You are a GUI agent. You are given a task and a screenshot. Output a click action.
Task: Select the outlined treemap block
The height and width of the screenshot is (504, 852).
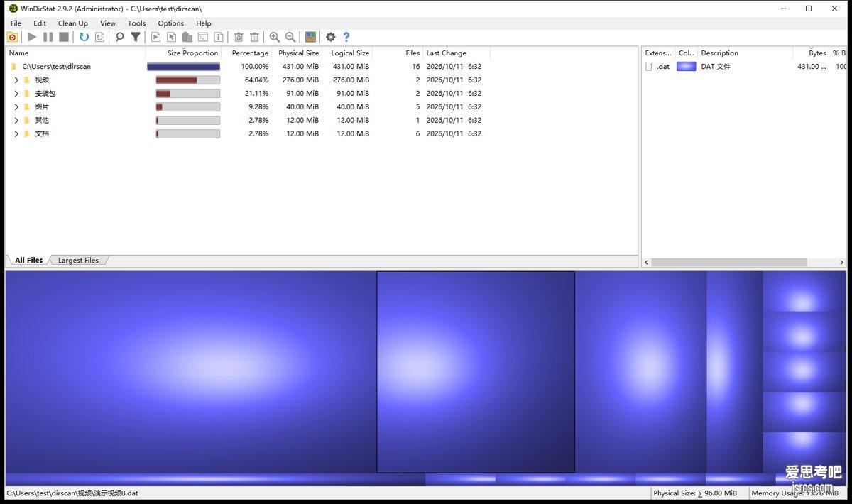[476, 372]
